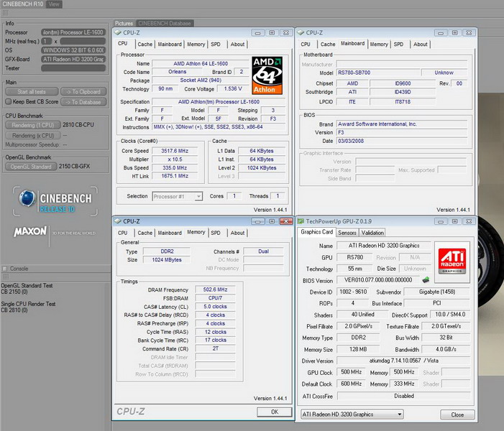504x431 pixels.
Task: Click the Processor name field in Cinebench
Action: click(x=73, y=32)
